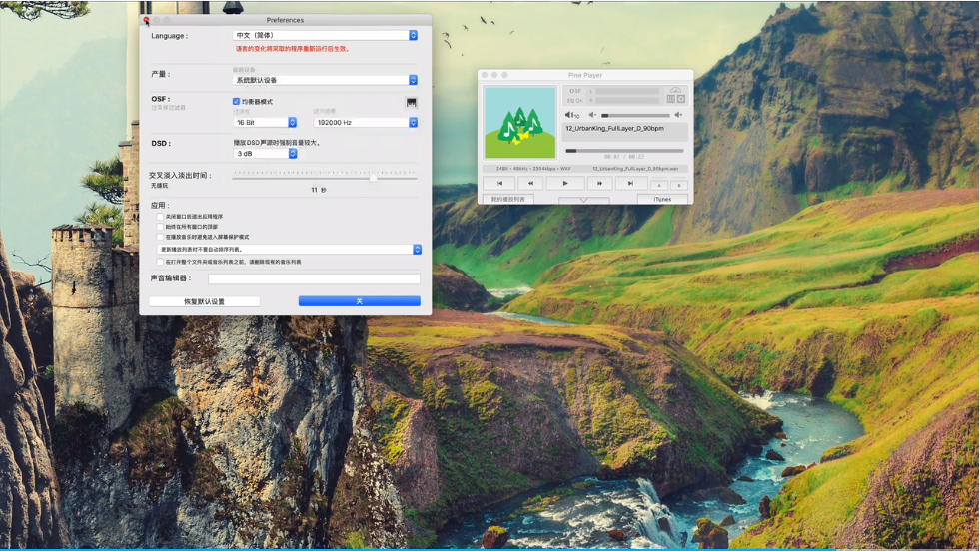Expand the playlist drawer triangle in Pine Player
The width and height of the screenshot is (980, 552).
pos(583,200)
